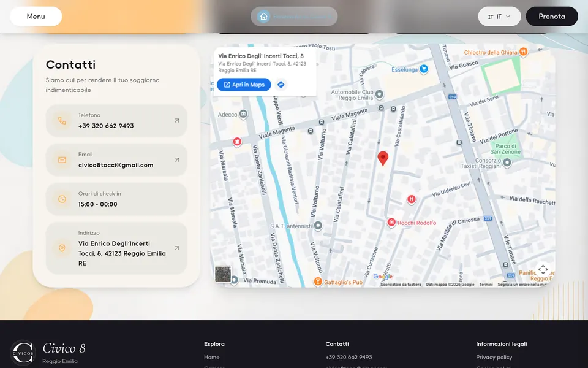Click Automobile Club Reggio Emilia marker

coord(379,94)
